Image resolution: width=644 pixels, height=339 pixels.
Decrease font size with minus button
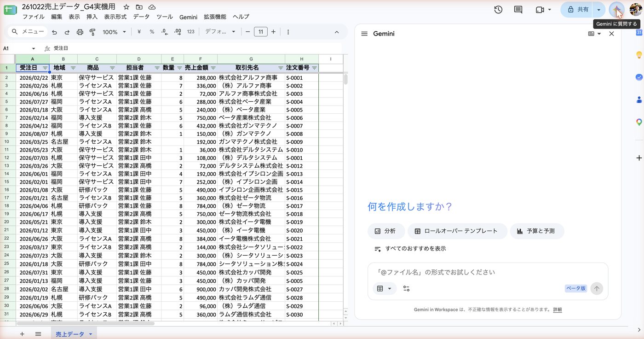(247, 32)
